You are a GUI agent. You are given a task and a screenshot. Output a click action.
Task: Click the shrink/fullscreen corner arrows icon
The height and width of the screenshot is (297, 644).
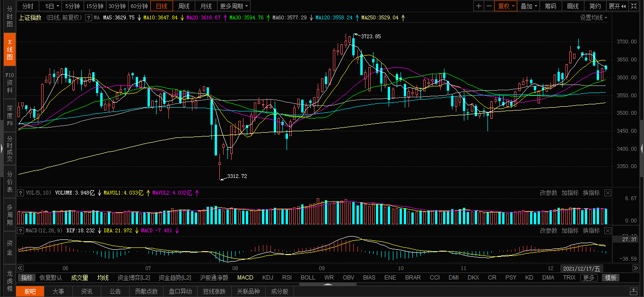635,6
